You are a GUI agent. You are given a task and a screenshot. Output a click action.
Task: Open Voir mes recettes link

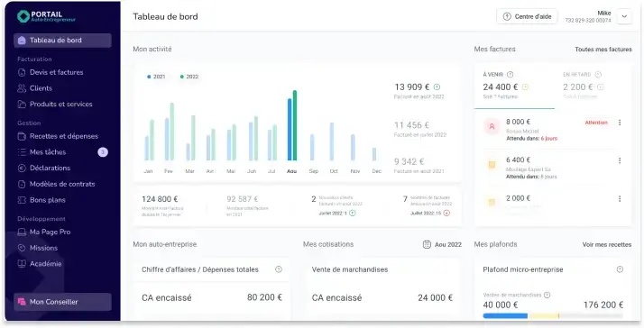pos(607,245)
